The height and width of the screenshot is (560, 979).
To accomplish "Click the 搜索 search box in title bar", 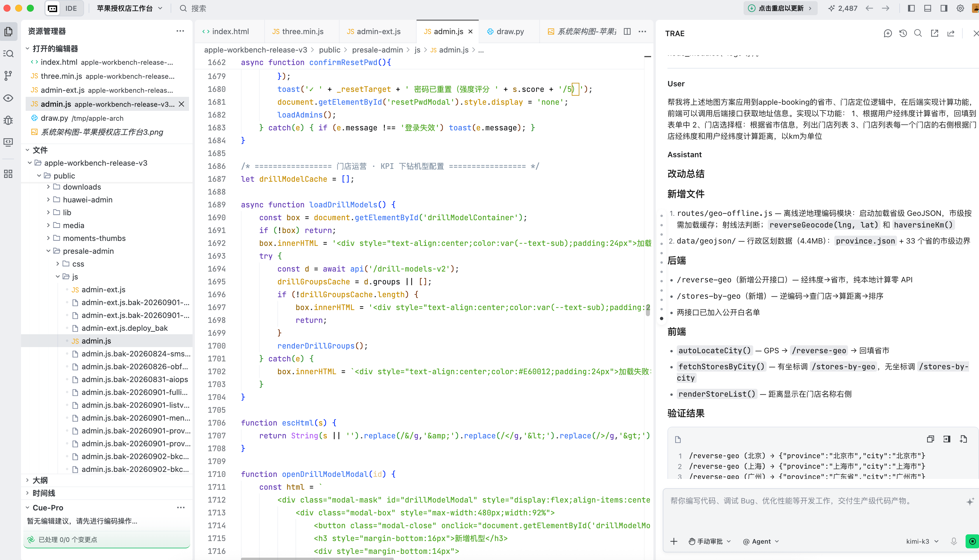I will [193, 8].
